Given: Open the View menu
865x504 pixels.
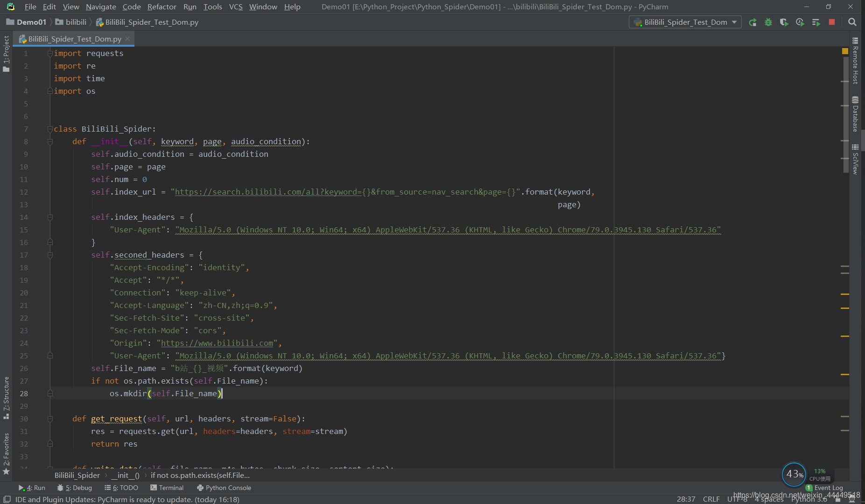Looking at the screenshot, I should tap(71, 7).
